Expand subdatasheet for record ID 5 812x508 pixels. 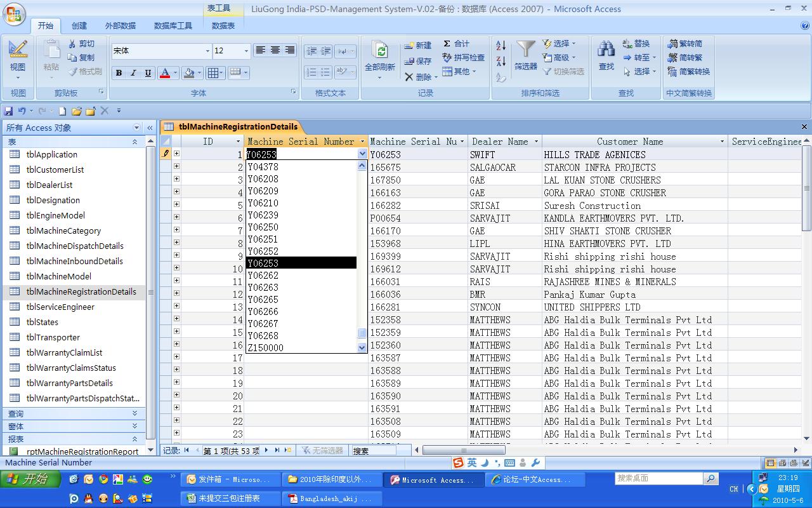pyautogui.click(x=176, y=204)
